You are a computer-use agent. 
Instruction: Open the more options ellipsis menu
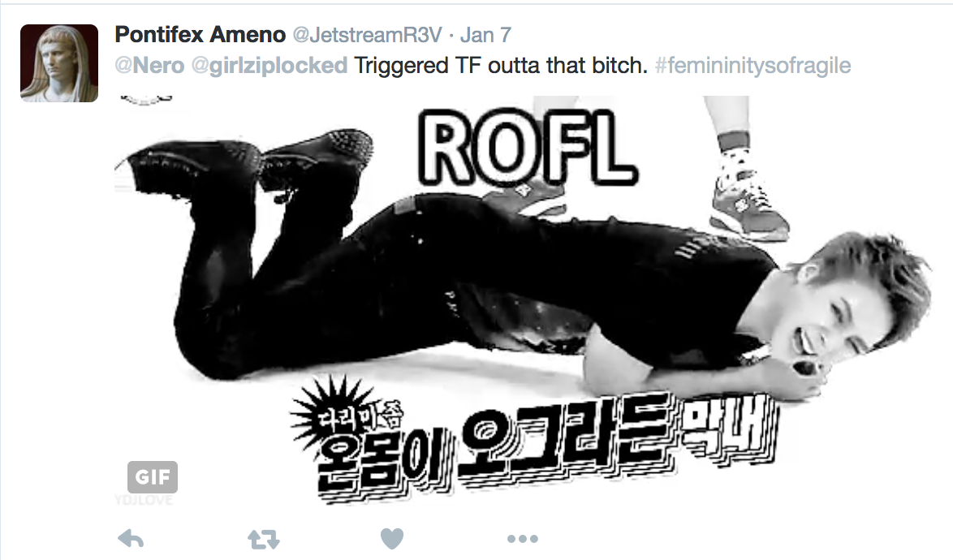(x=522, y=539)
